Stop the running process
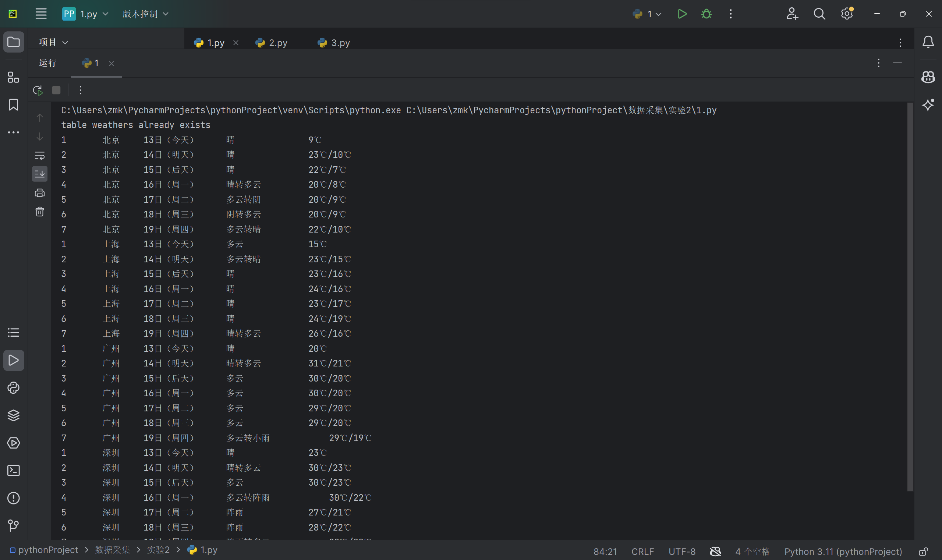The image size is (942, 560). click(x=56, y=90)
